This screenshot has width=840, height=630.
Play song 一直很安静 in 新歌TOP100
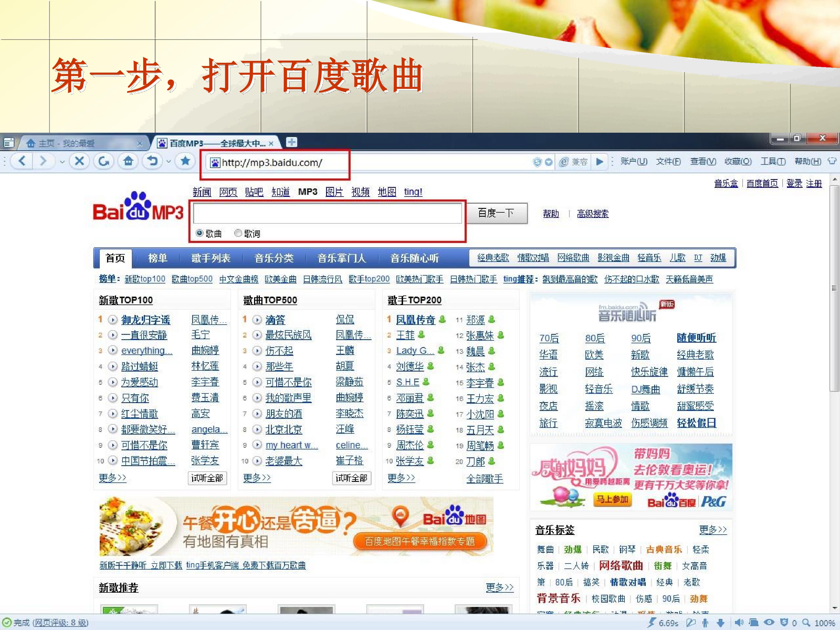[x=112, y=335]
